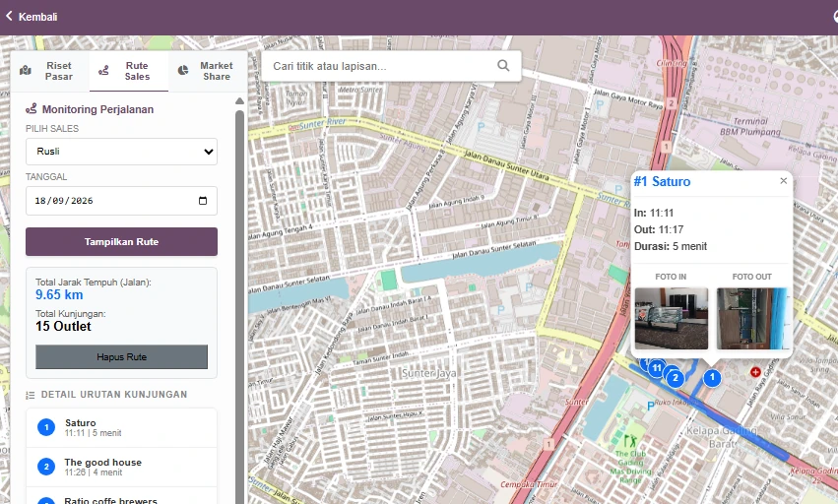The height and width of the screenshot is (504, 838).
Task: Click the '15 Outlet' total visits text
Action: (63, 326)
